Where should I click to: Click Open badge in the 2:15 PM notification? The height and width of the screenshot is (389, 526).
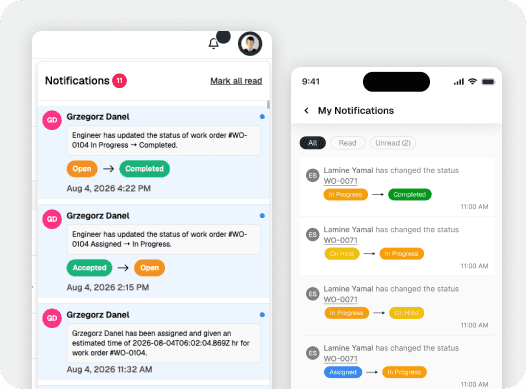149,268
